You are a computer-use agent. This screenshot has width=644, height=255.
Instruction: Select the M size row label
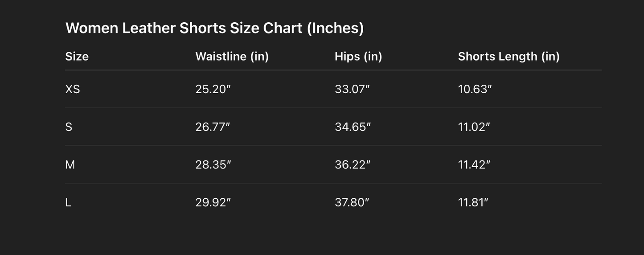[x=70, y=165]
